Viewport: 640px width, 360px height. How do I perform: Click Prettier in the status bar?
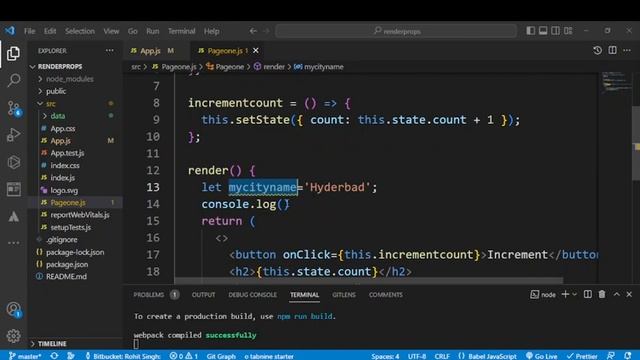(x=582, y=356)
